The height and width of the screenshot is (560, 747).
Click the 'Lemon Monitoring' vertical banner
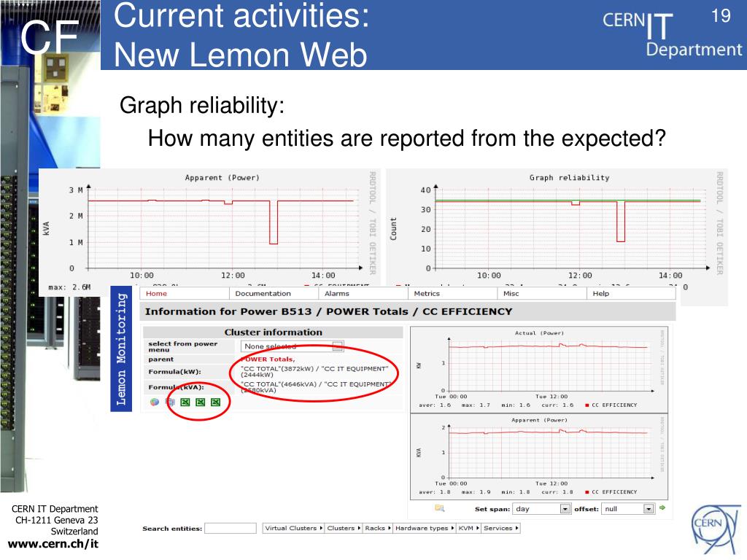coord(121,349)
